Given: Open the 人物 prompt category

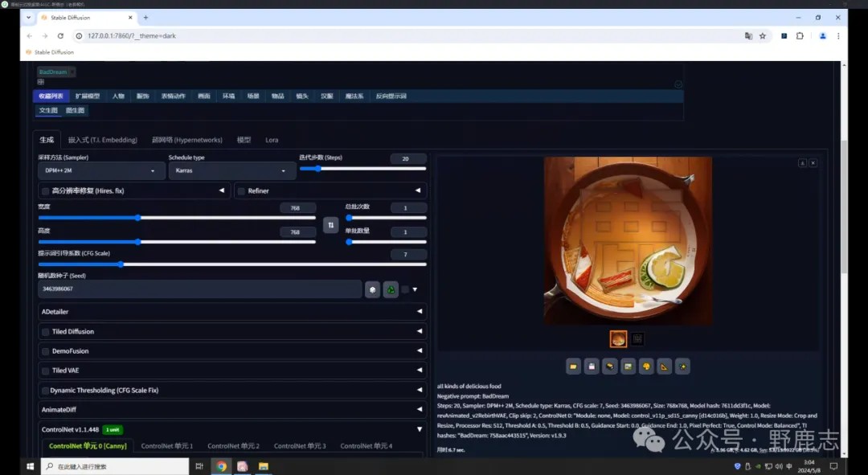Looking at the screenshot, I should pos(118,96).
